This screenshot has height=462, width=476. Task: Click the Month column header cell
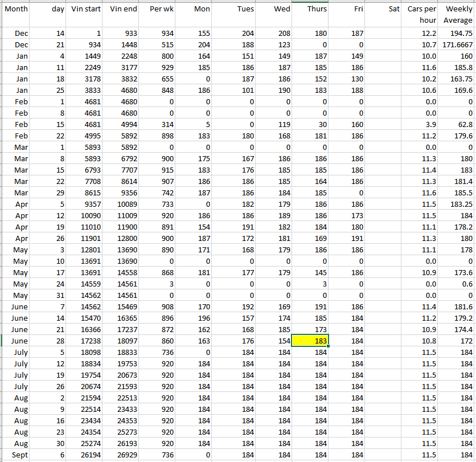(x=16, y=9)
